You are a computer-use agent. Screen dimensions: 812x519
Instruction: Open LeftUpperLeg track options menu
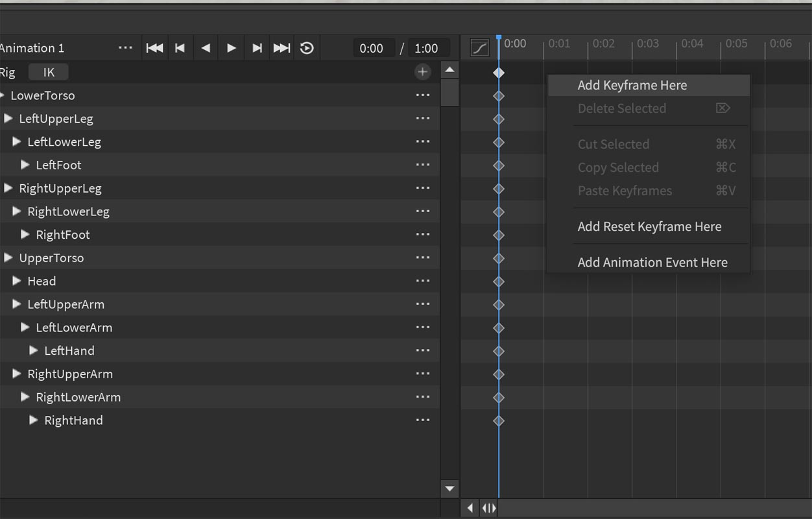(x=423, y=119)
